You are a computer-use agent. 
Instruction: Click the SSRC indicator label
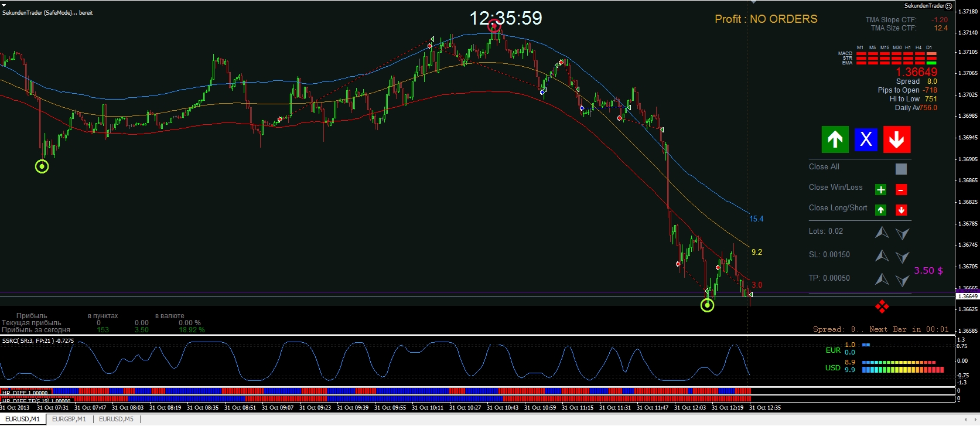coord(38,340)
